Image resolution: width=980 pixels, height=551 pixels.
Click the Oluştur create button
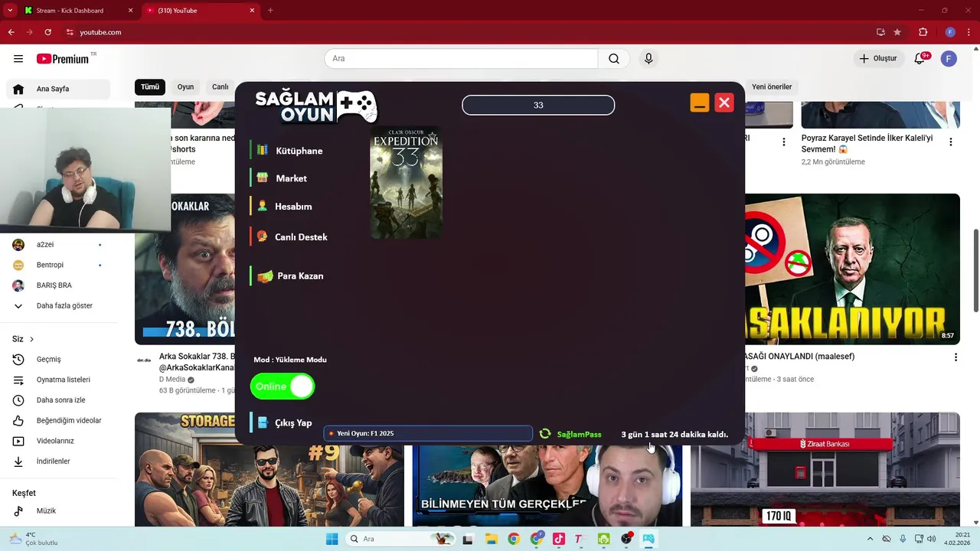877,58
